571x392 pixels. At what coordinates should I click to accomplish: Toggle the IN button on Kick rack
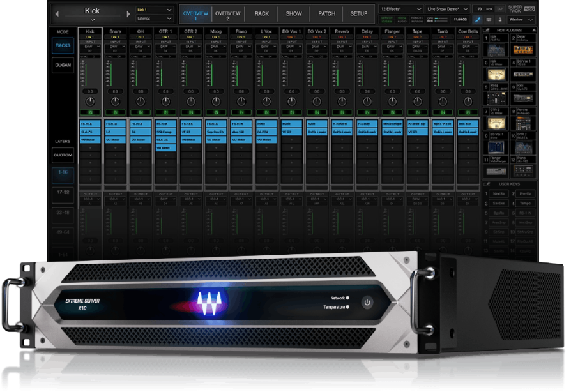[x=90, y=112]
